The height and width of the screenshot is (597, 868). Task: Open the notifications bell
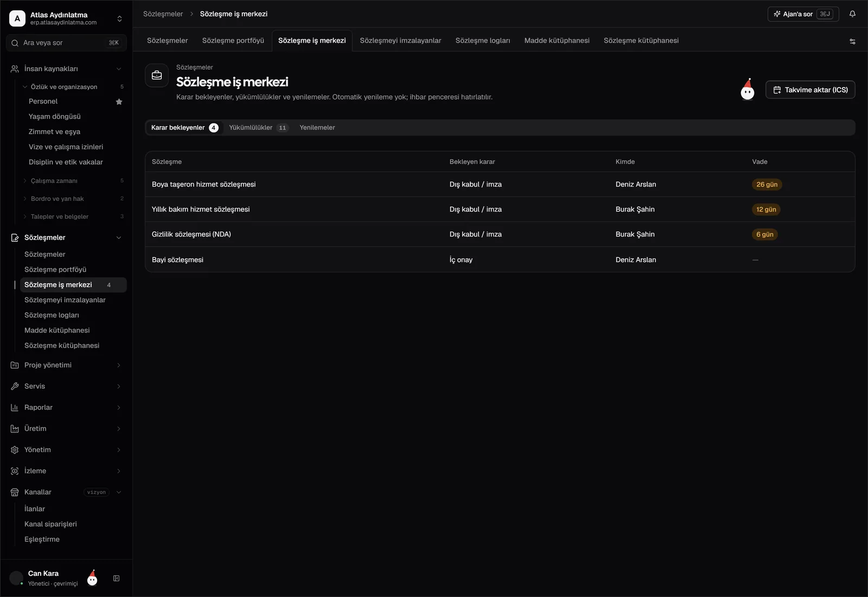click(x=852, y=14)
